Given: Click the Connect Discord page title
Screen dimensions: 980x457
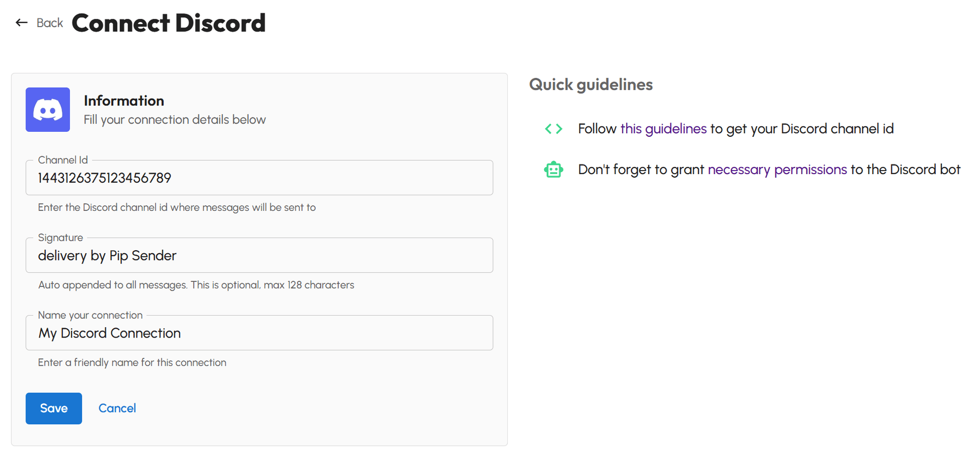Looking at the screenshot, I should 168,23.
